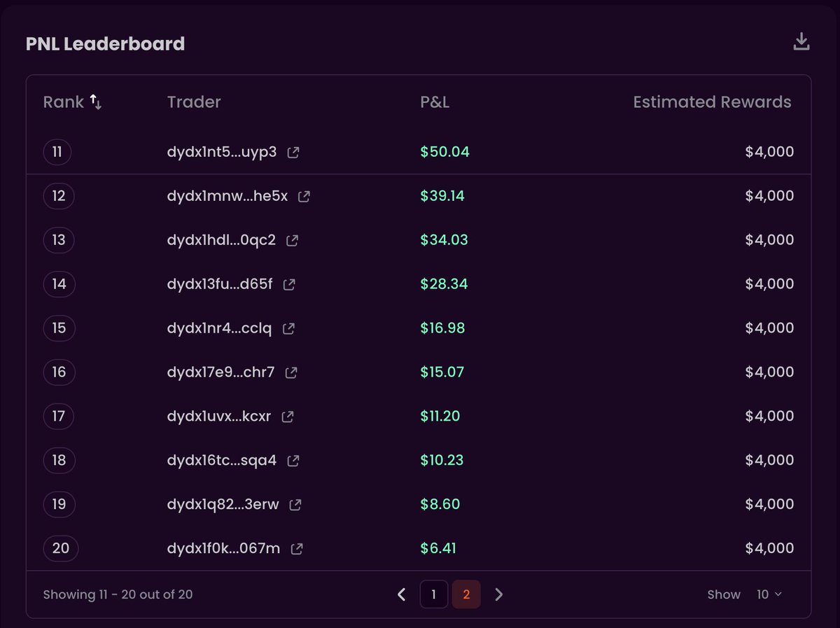Click the PNL Leaderboard title

pyautogui.click(x=105, y=43)
